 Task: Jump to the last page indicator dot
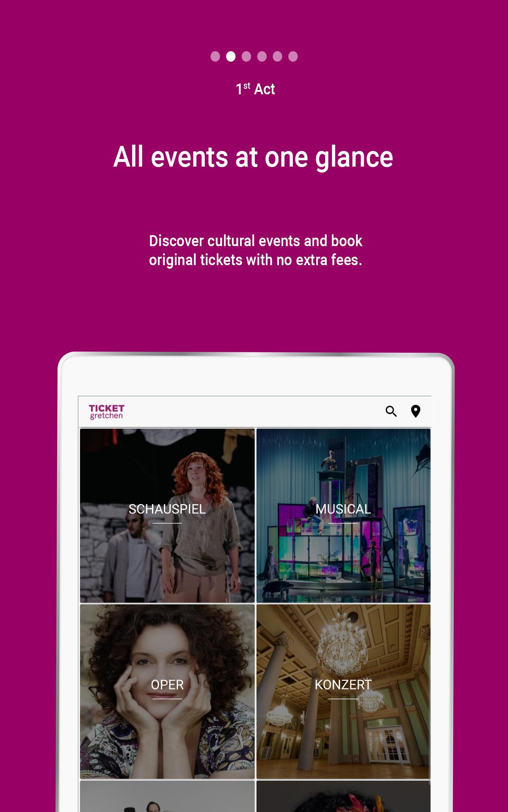[x=293, y=57]
